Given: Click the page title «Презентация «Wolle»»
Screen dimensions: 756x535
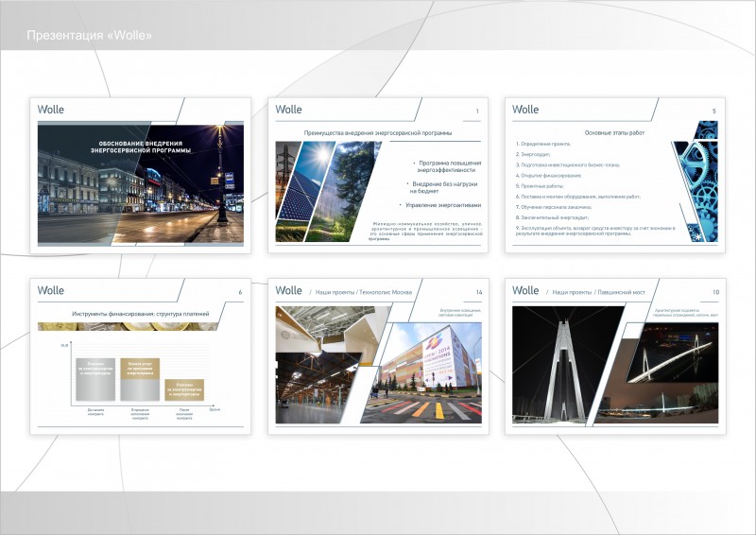Looking at the screenshot, I should (x=89, y=35).
